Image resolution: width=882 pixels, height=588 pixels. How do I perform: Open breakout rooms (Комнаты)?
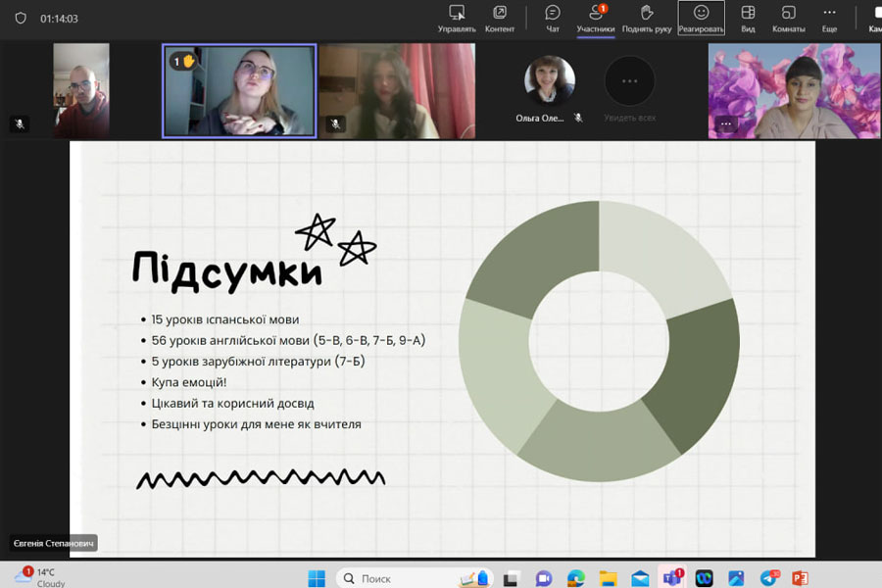(788, 18)
